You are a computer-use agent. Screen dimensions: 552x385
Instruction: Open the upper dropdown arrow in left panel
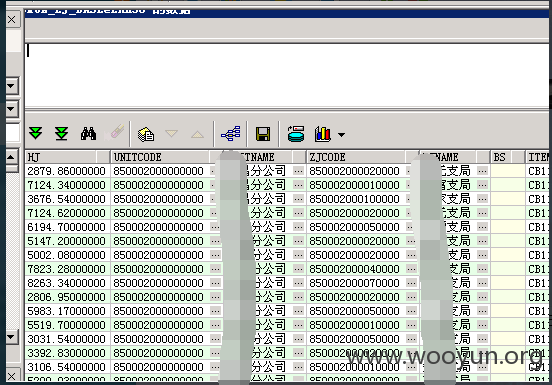click(12, 86)
